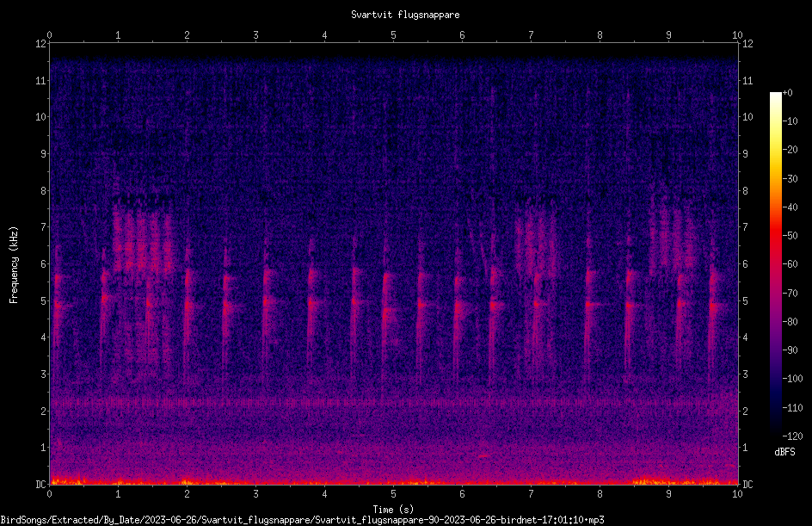This screenshot has width=812, height=526.
Task: Click the '3' tick on the right frequency axis
Action: [745, 374]
